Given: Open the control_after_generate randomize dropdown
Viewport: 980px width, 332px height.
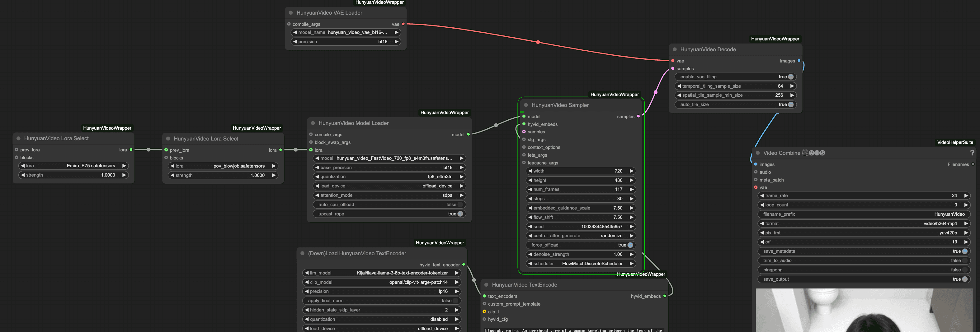Looking at the screenshot, I should (581, 236).
